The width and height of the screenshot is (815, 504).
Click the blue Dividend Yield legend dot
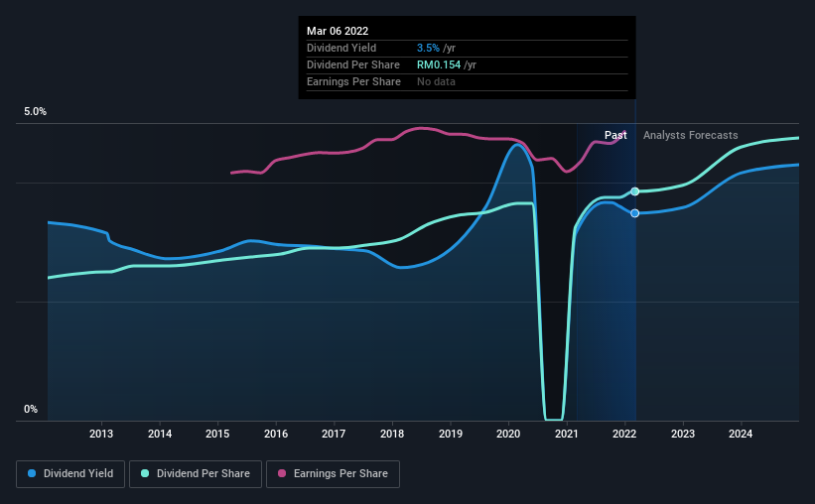click(x=33, y=474)
